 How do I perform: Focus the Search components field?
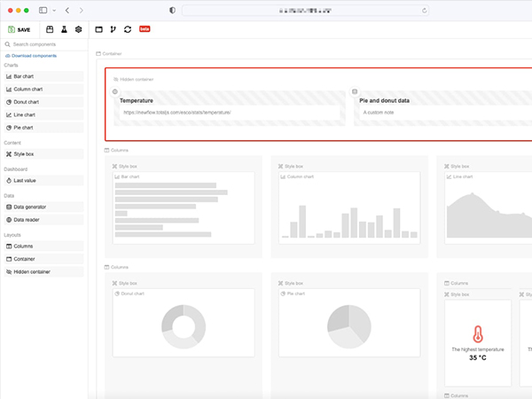point(44,44)
